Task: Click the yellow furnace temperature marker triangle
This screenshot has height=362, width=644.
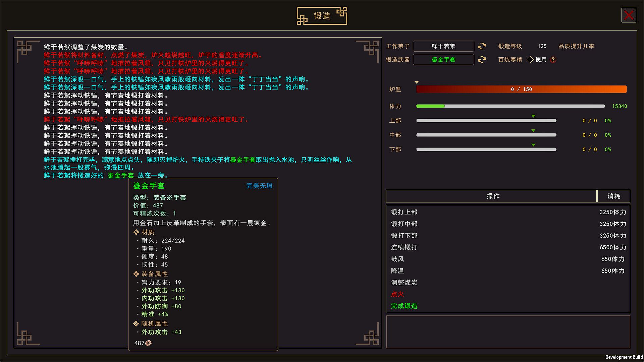Action: pos(417,82)
